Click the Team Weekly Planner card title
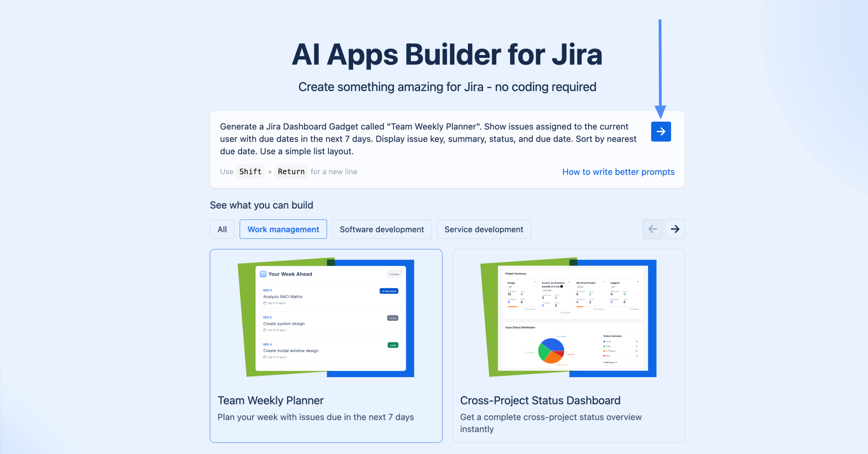Image resolution: width=868 pixels, height=454 pixels. pyautogui.click(x=271, y=400)
